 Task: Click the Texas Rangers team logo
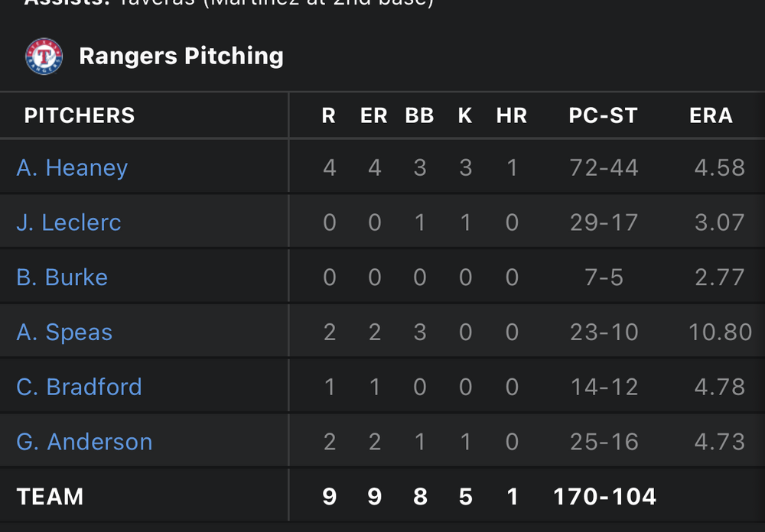(x=44, y=57)
